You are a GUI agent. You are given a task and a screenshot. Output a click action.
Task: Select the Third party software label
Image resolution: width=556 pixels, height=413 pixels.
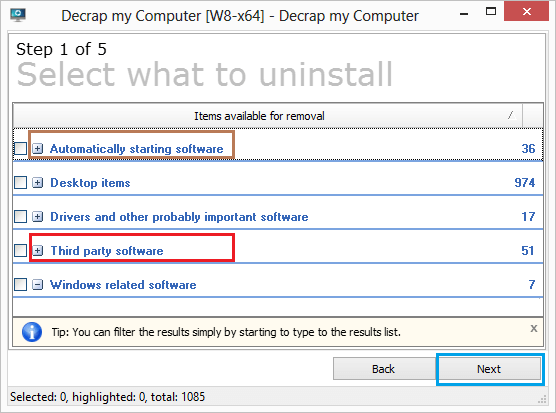pos(107,251)
